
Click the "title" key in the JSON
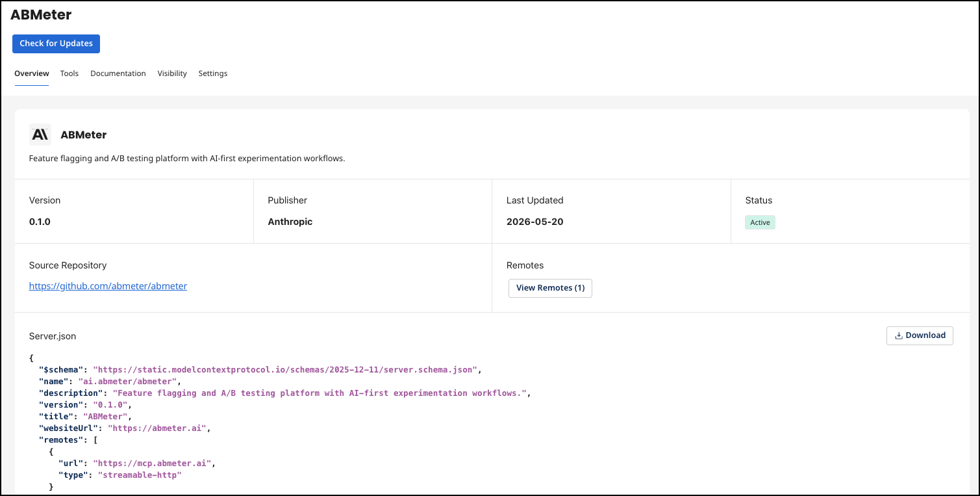pos(56,417)
